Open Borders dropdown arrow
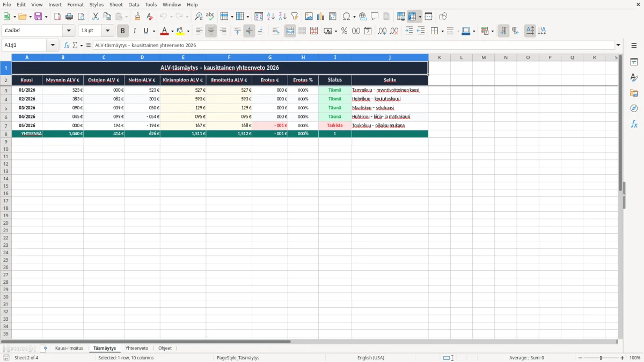The image size is (644, 362). (442, 31)
